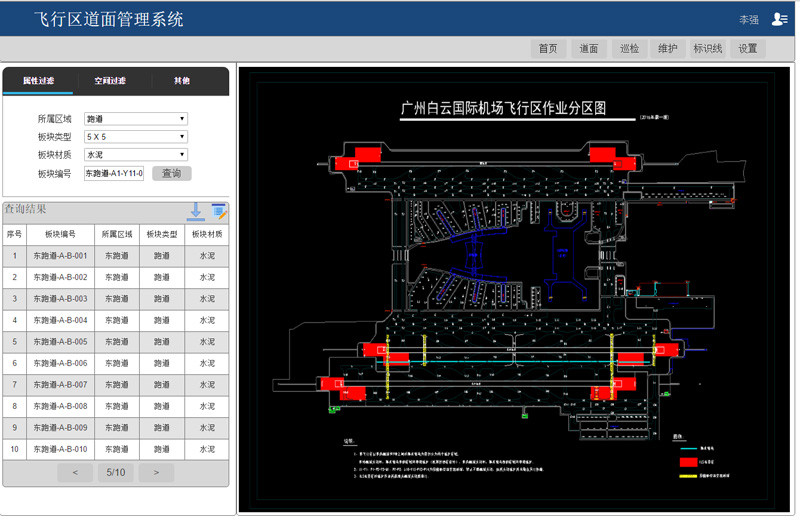Click the 板块编号 column header
The width and height of the screenshot is (800, 520).
(60, 234)
